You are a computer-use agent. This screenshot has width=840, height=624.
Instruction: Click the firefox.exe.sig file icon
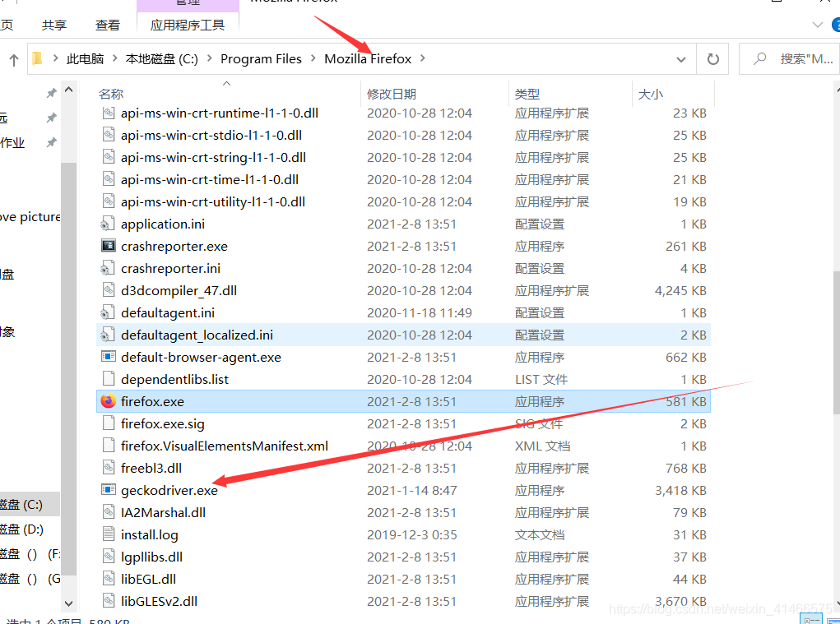[109, 423]
